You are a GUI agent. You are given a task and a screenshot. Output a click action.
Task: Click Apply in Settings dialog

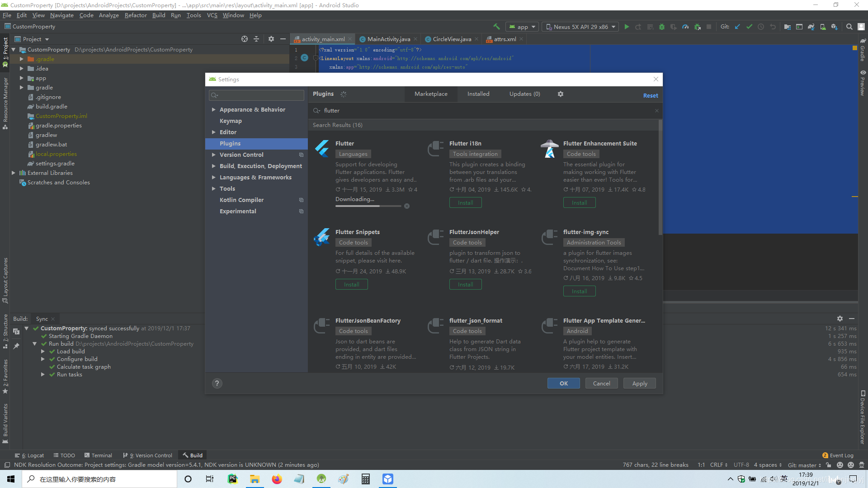point(640,383)
